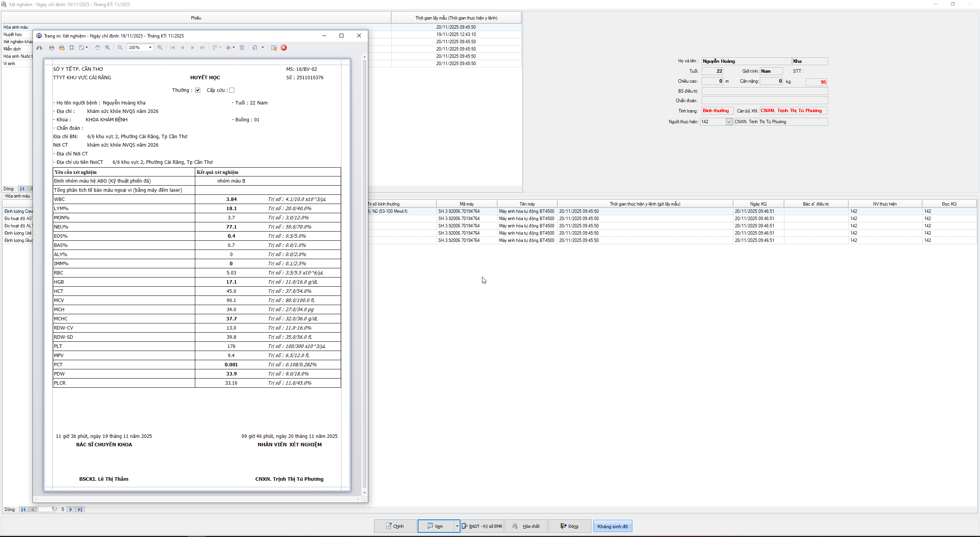Select the Vi sinh row in Phiếu list
980x537 pixels.
(x=9, y=64)
